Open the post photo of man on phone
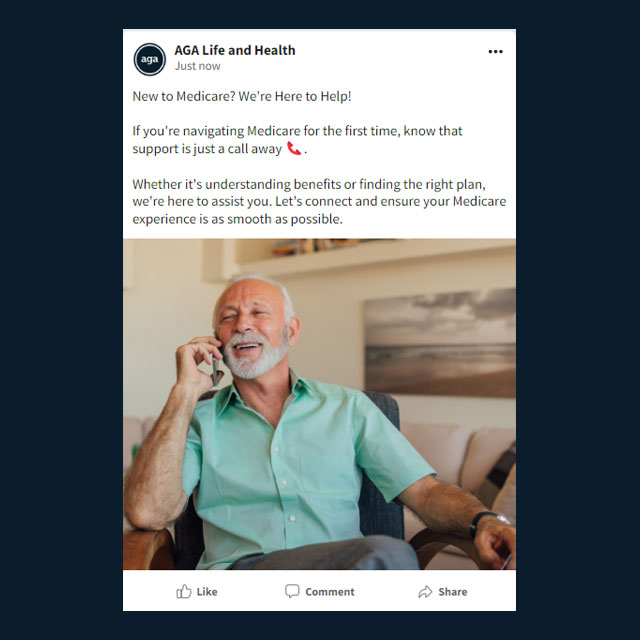Screen dimensions: 640x640 tap(319, 404)
